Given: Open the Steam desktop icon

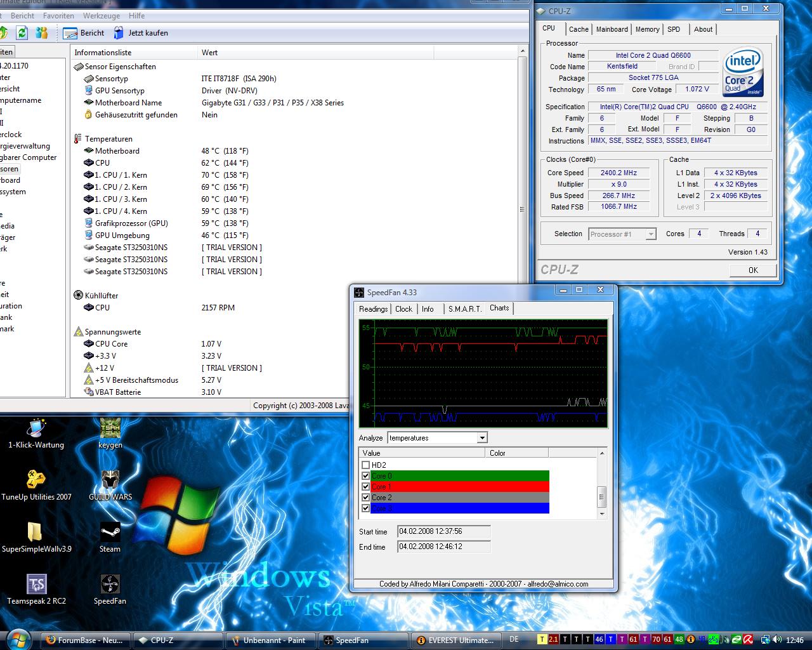Looking at the screenshot, I should tap(110, 538).
